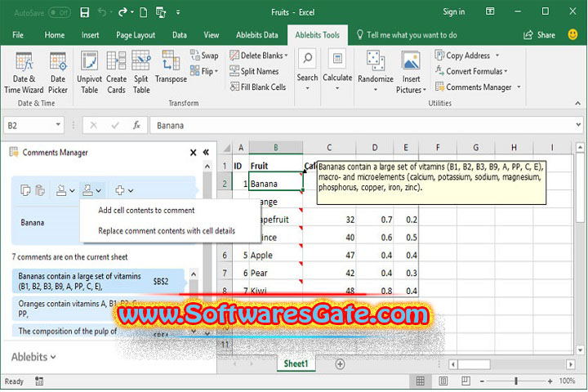This screenshot has width=588, height=392.
Task: Customize the Quick Access Toolbar dropdown
Action: (178, 12)
